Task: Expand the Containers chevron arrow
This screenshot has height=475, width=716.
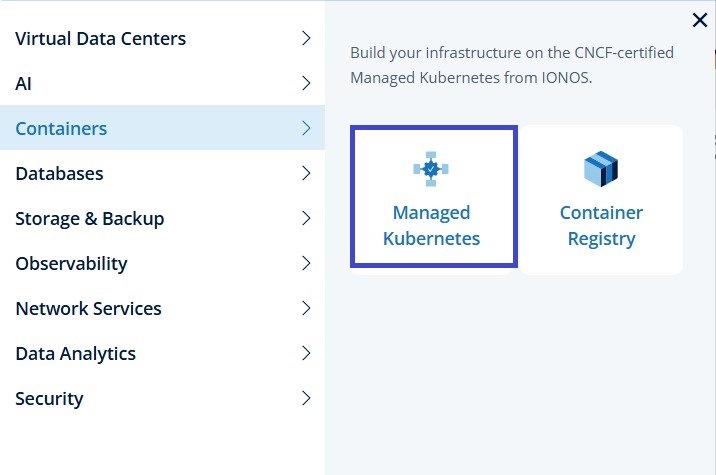Action: click(306, 128)
